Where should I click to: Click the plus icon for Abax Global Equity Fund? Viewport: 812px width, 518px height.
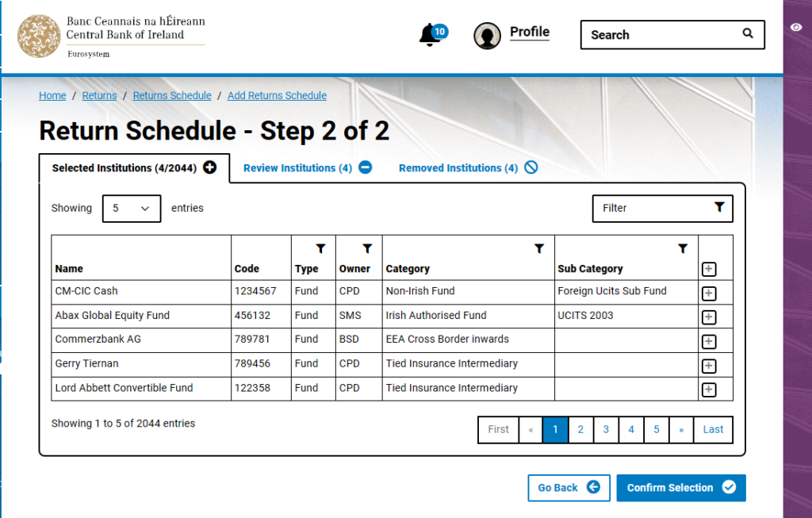pyautogui.click(x=709, y=317)
